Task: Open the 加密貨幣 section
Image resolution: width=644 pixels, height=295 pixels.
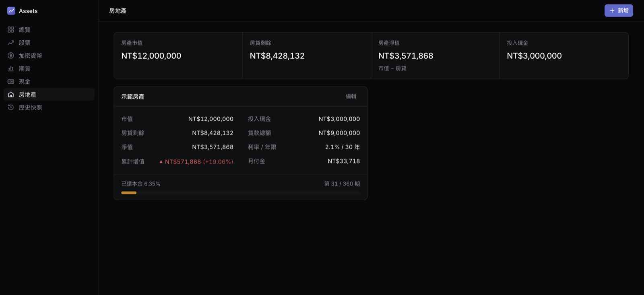Action: tap(49, 56)
